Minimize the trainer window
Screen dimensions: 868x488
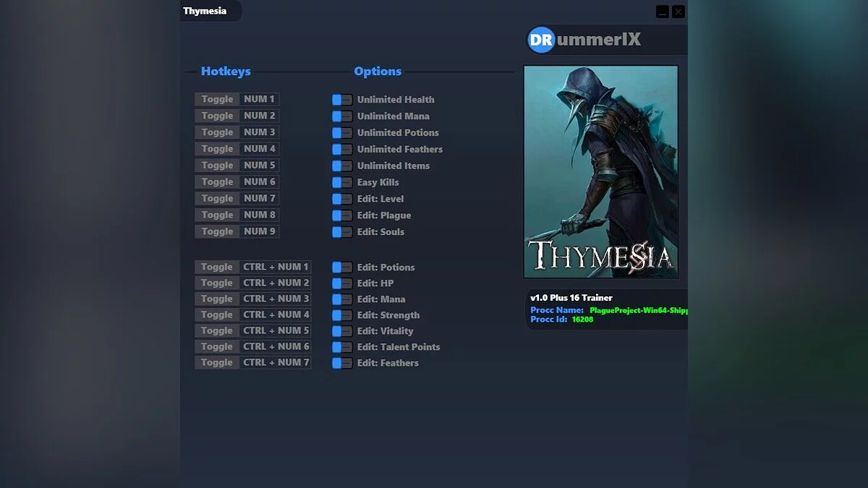click(x=660, y=12)
